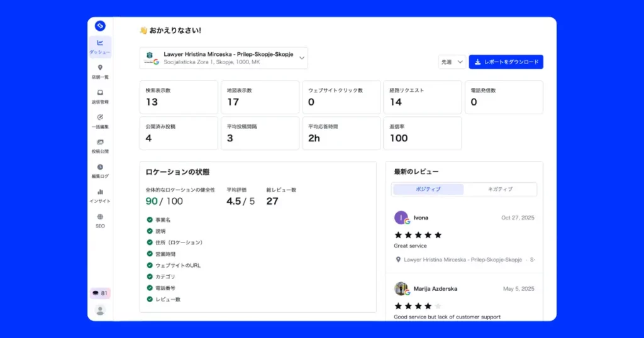Click Ivona's five-star rating
The height and width of the screenshot is (338, 644).
pos(418,235)
